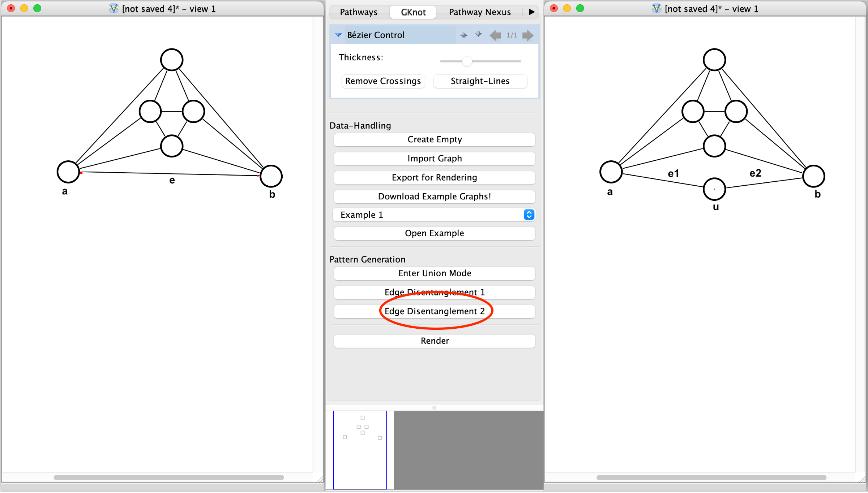Click the up arrow in the Bézier Control header

click(464, 35)
